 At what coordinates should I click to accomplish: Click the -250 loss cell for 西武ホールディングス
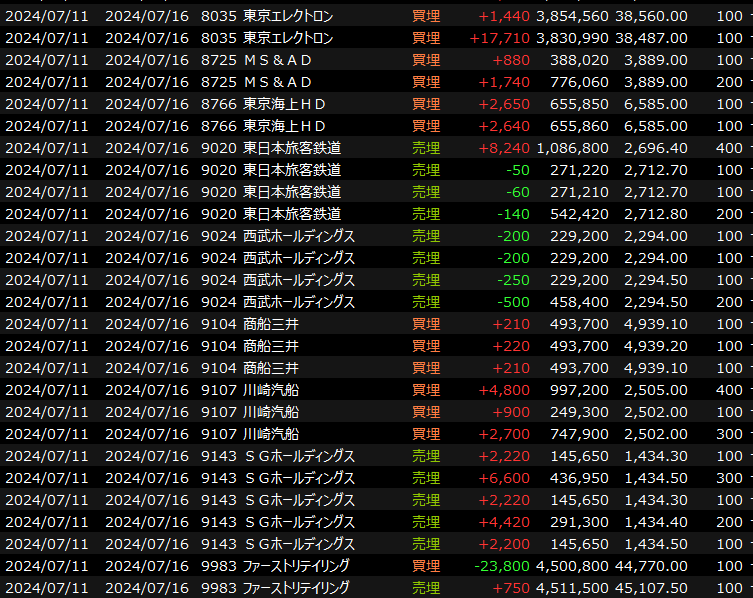click(x=516, y=280)
